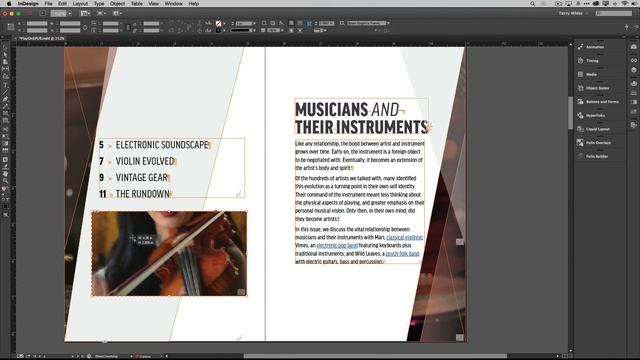Click the 'electronic pop band' hyperlink text
The image size is (640, 360).
(x=337, y=246)
